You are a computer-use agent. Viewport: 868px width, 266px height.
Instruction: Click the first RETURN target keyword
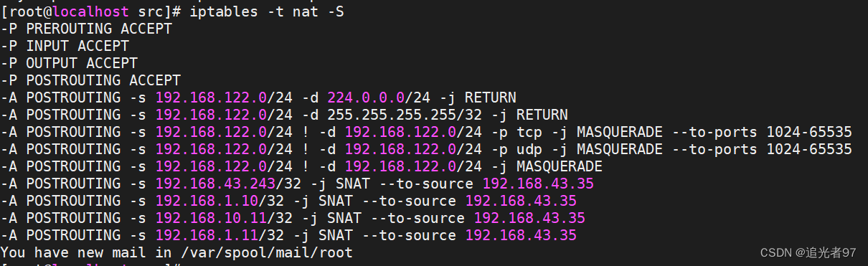point(491,98)
